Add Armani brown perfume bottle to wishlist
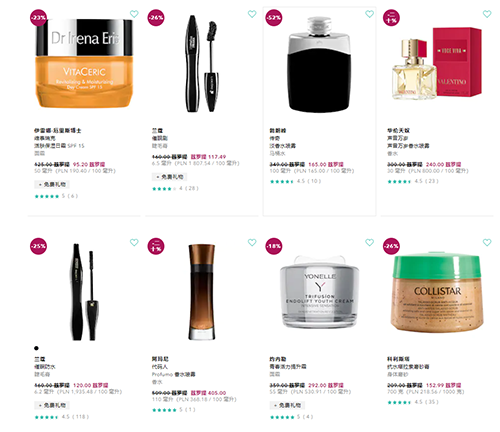 point(252,242)
